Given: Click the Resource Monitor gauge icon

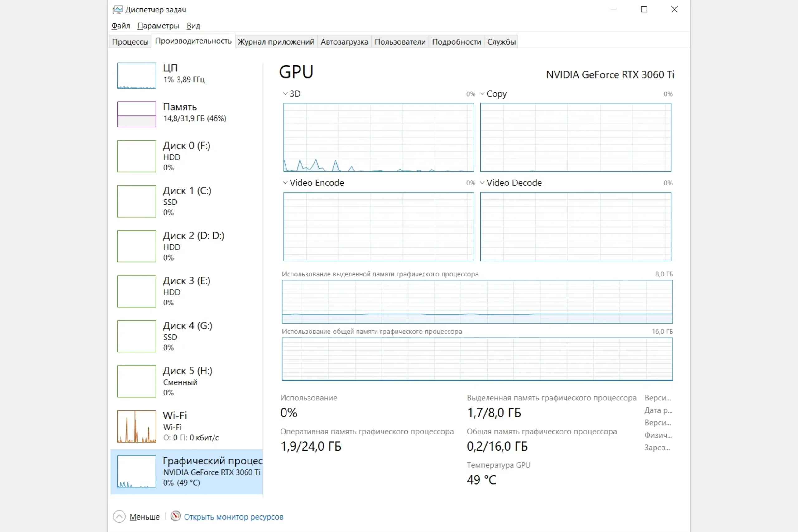Looking at the screenshot, I should point(175,516).
